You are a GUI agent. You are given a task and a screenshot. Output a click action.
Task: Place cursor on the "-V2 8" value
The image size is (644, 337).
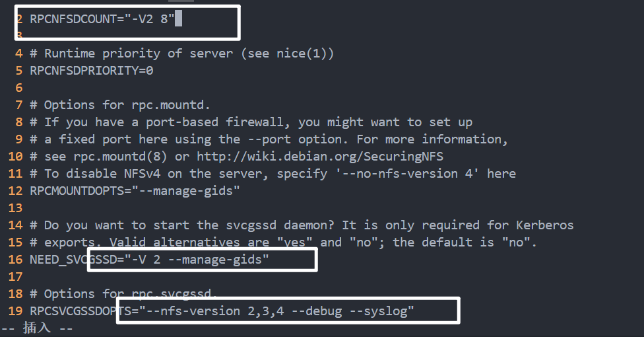pos(153,20)
